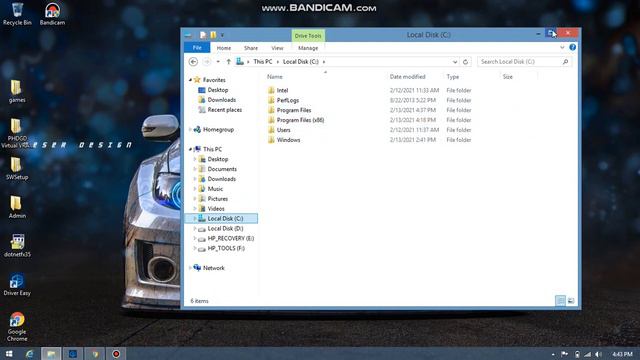Click the search magnifier icon
640x360 pixels.
565,62
